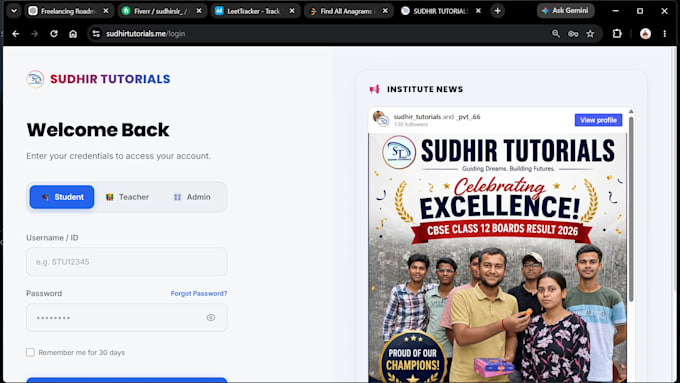680x383 pixels.
Task: Click the news feed scrollbar thumb
Action: pyautogui.click(x=631, y=208)
